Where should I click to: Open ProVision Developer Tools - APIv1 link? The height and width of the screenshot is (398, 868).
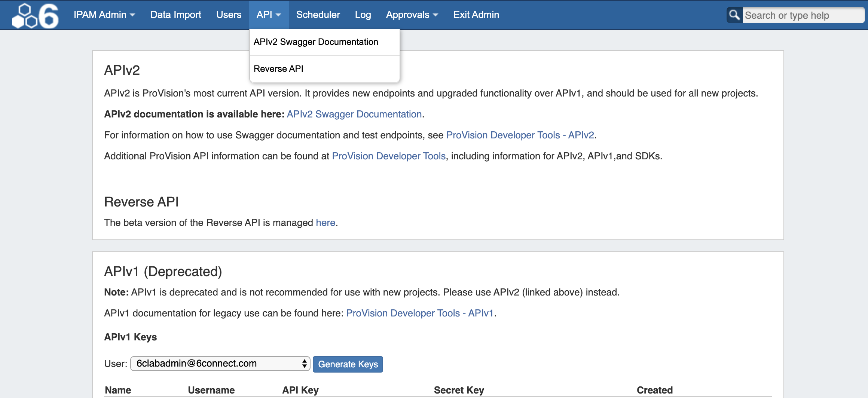point(419,313)
